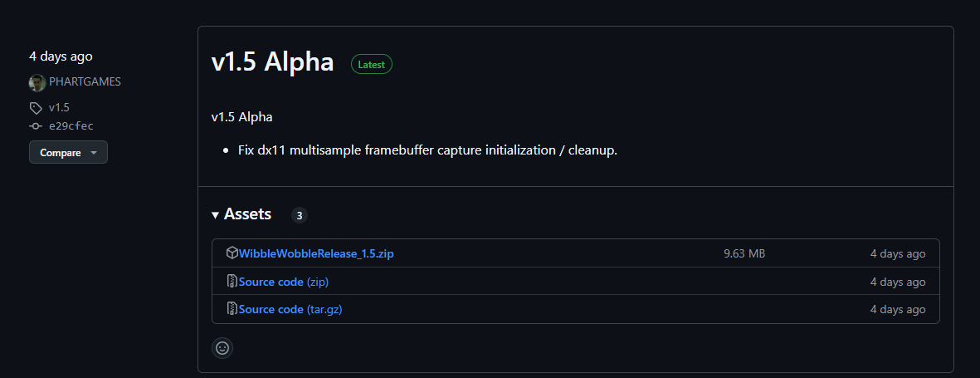Click the 9.63 MB file size text
Screen dimensions: 980x378
tap(744, 253)
